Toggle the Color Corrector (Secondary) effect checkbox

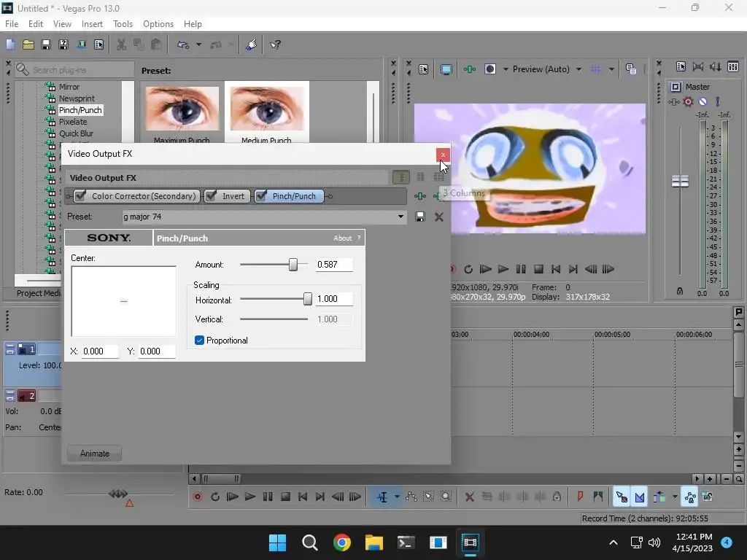point(81,195)
